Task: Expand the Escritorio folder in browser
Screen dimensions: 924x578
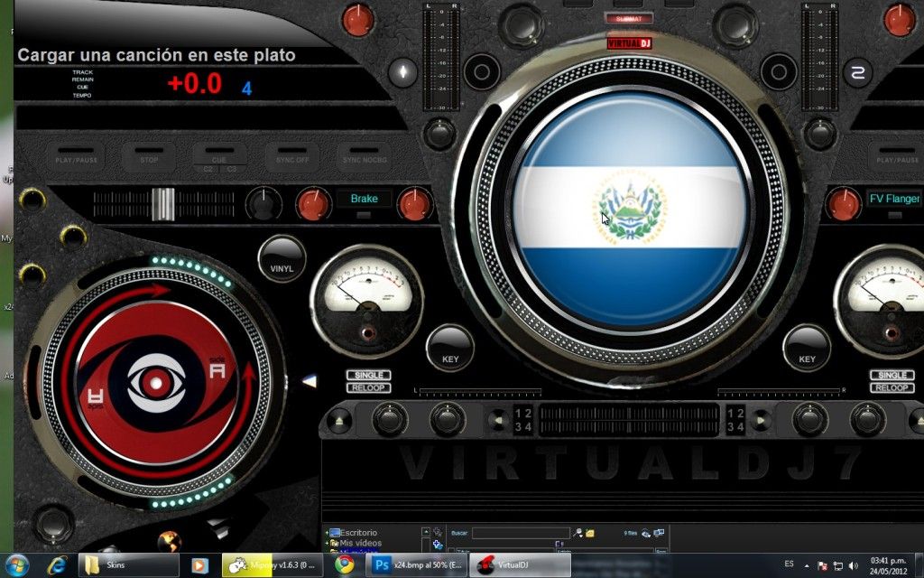Action: click(327, 533)
